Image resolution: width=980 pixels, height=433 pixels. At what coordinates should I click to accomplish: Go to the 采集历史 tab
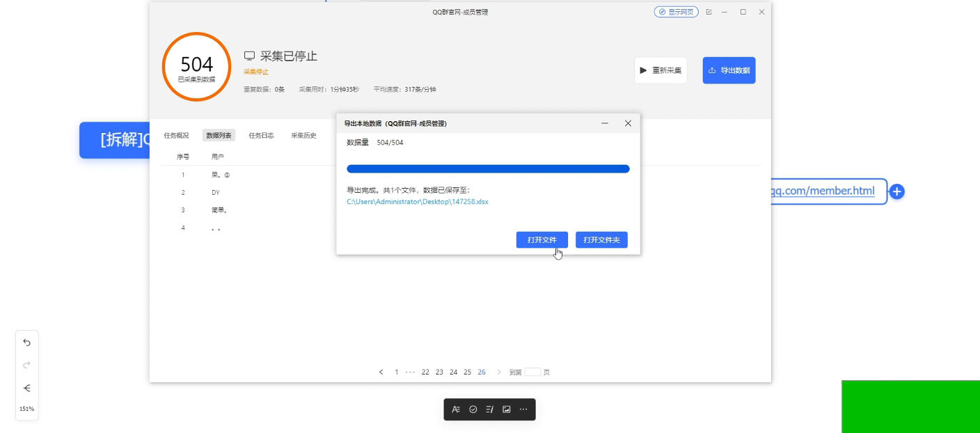click(303, 136)
